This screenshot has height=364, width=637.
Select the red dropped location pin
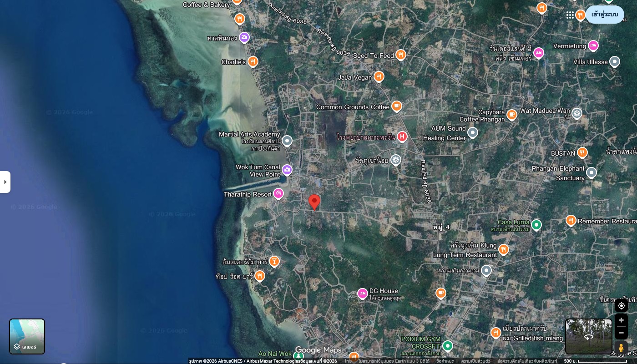coord(314,202)
